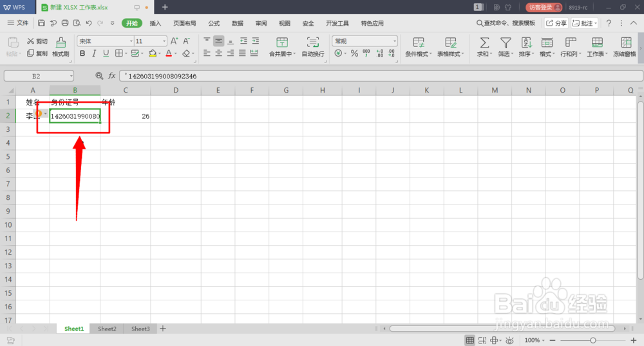Open the help question mark icon
This screenshot has width=644, height=346.
pos(609,23)
